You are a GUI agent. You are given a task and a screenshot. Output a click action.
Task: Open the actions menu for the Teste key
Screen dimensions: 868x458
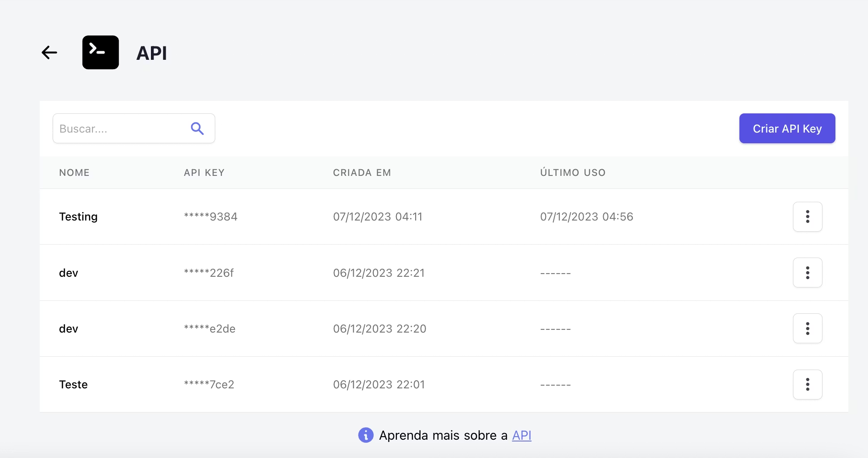807,384
